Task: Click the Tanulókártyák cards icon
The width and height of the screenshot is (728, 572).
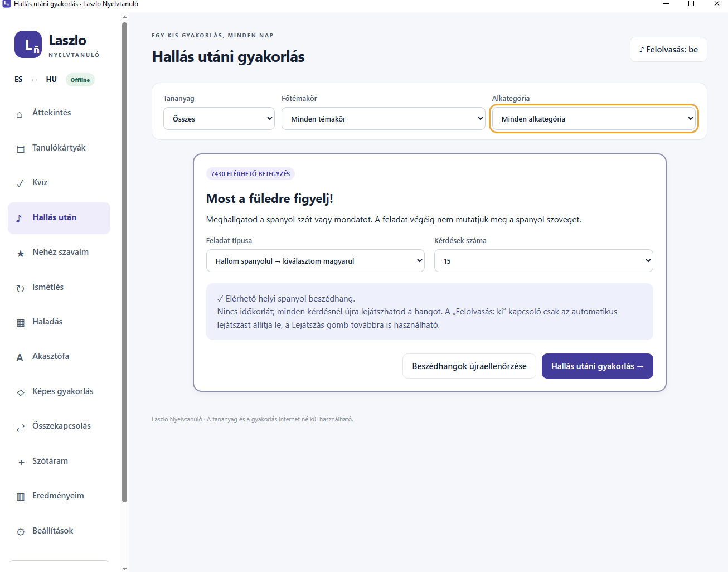Action: click(x=21, y=149)
